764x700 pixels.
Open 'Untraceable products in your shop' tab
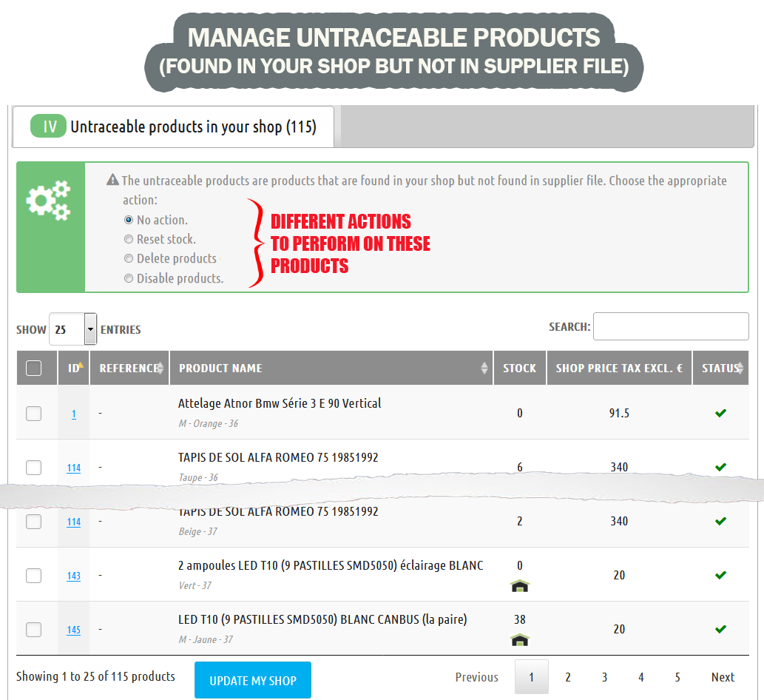174,127
